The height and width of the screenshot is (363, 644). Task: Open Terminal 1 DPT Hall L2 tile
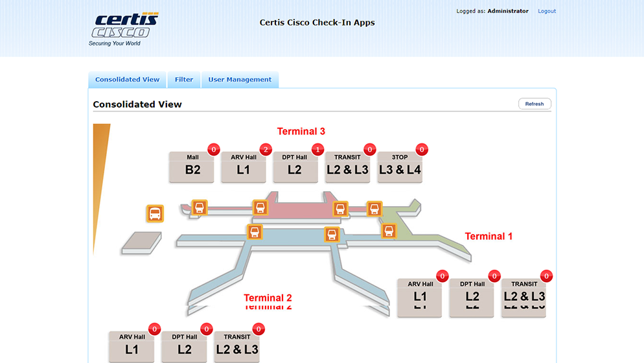click(x=472, y=298)
